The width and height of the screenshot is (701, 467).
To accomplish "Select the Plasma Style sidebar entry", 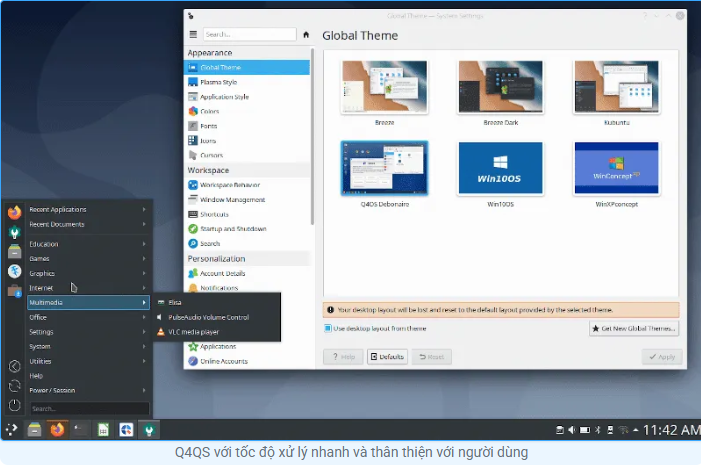I will [x=247, y=82].
